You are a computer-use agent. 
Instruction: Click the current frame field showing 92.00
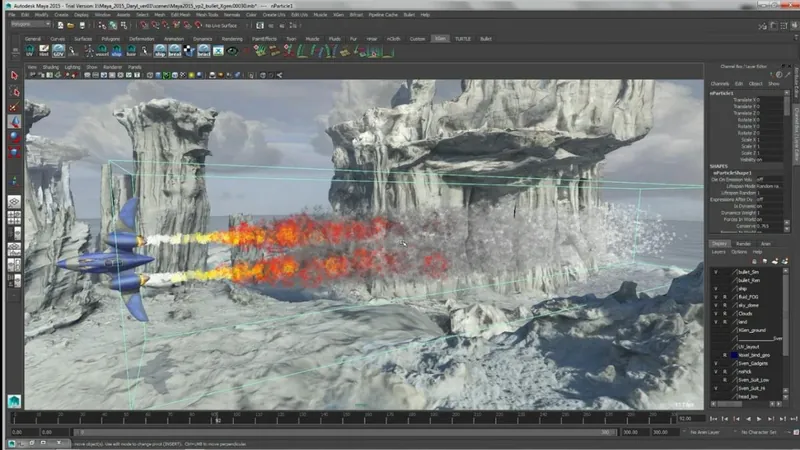point(690,418)
